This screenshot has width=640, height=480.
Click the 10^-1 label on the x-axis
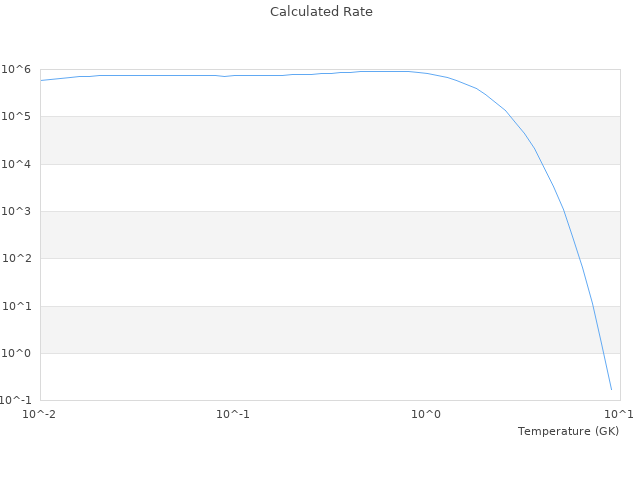pos(232,414)
